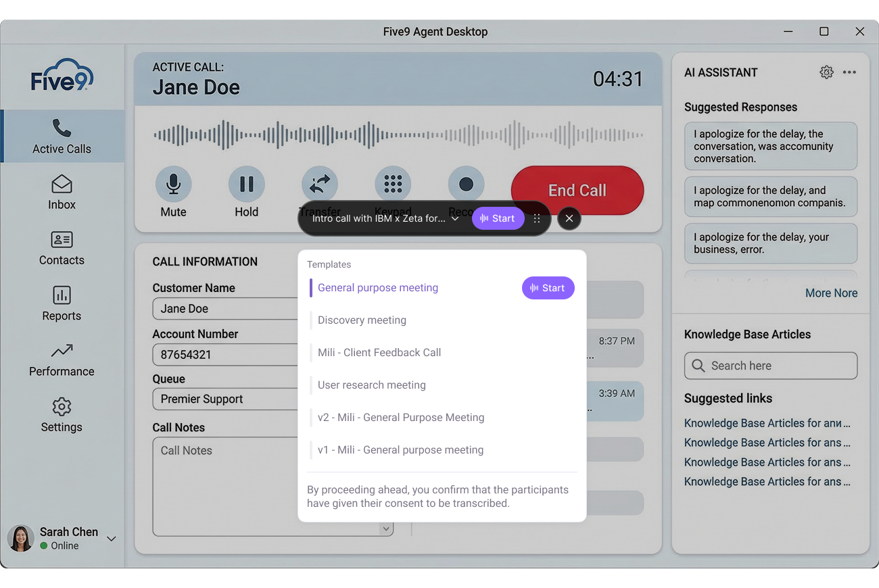Select Discovery meeting template
Image resolution: width=879 pixels, height=588 pixels.
[x=362, y=320]
